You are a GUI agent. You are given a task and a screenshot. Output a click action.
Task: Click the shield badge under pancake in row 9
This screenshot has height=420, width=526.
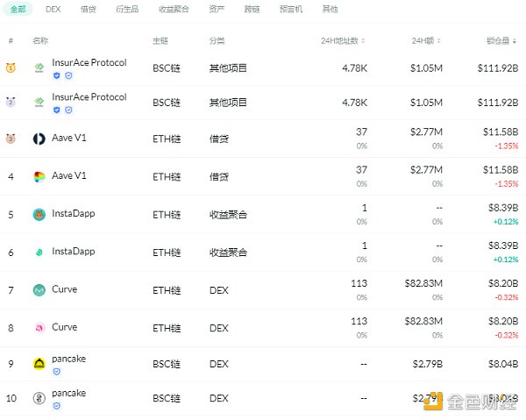pos(57,372)
